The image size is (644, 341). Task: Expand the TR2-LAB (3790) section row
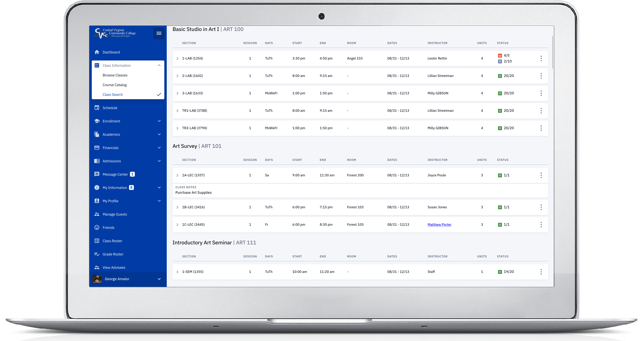pos(177,128)
